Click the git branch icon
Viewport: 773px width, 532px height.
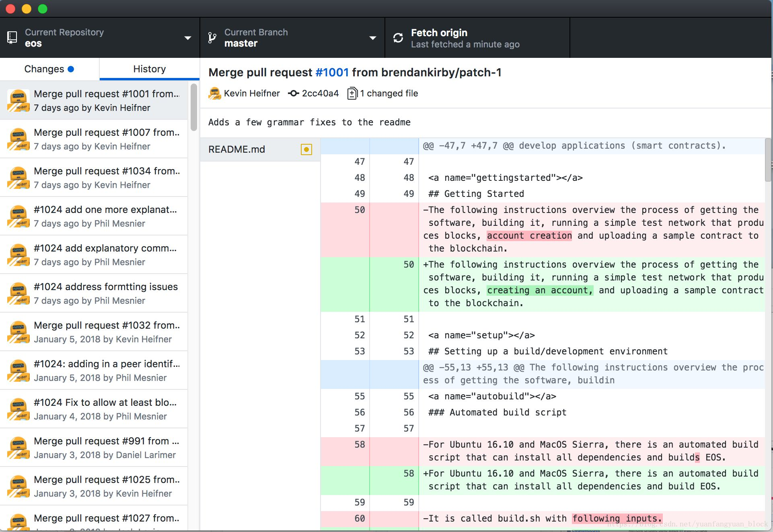tap(212, 38)
